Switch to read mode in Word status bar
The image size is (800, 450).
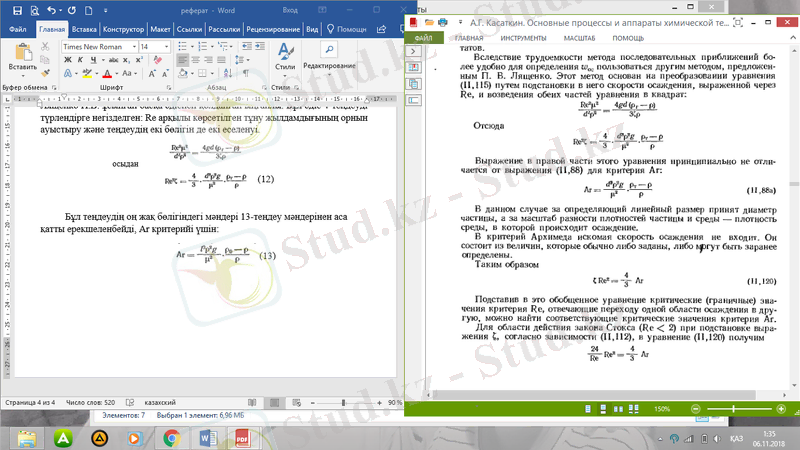[x=252, y=403]
